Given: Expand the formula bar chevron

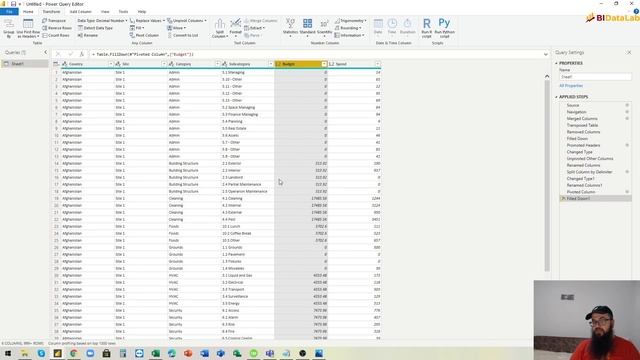Looking at the screenshot, I should (x=546, y=54).
